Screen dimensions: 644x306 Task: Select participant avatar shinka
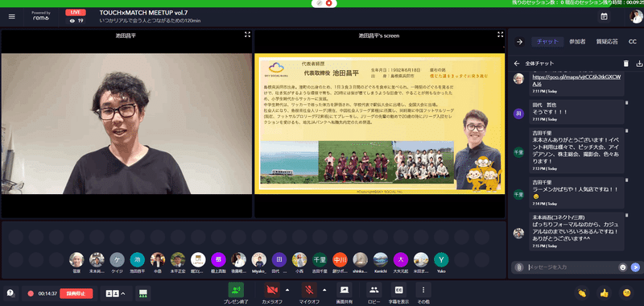pyautogui.click(x=360, y=259)
